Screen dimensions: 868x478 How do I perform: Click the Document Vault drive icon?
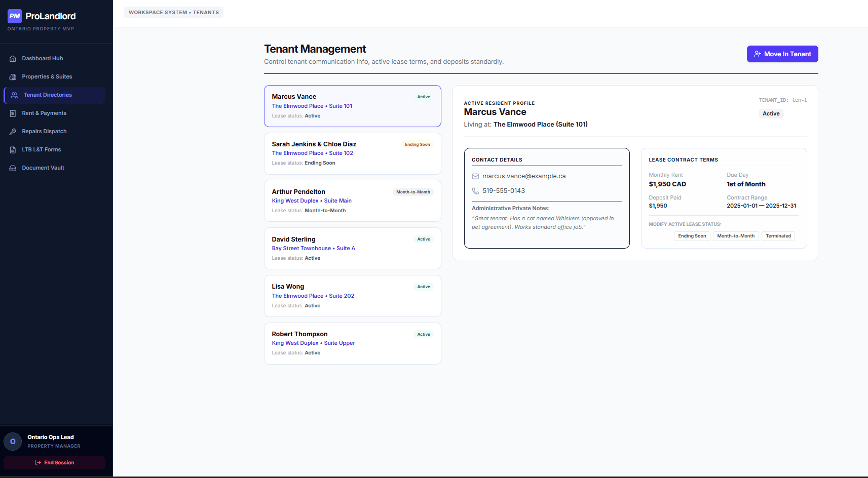pyautogui.click(x=13, y=168)
